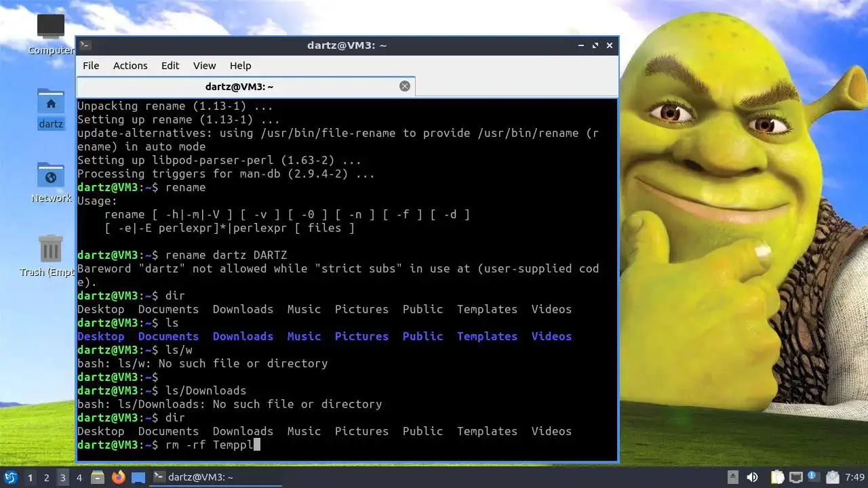Screen dimensions: 868x488
Task: Switch to workspace 2 in the pager
Action: (x=46, y=478)
